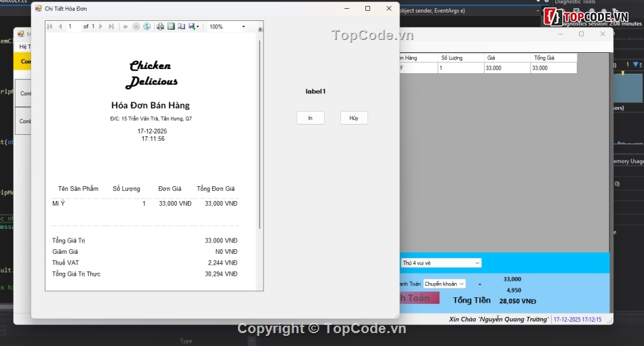Screen dimensions: 644x346
Task: Click the label1 text
Action: pos(315,91)
